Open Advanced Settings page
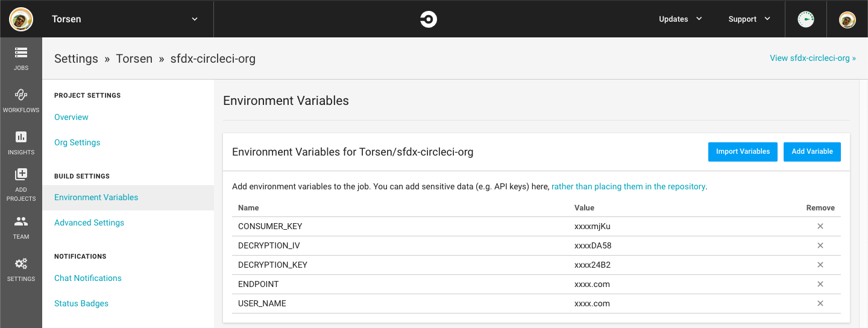This screenshot has height=328, width=868. click(x=89, y=222)
